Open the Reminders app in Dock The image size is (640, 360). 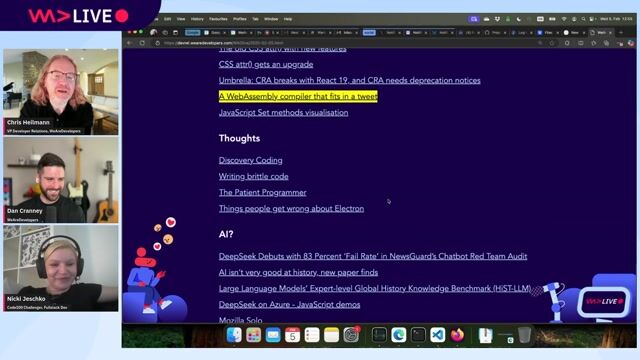[x=312, y=335]
